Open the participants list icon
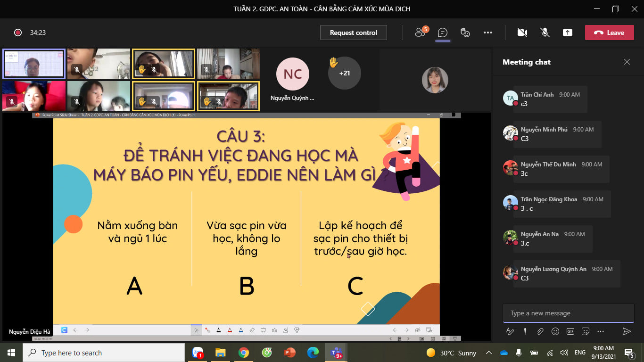Screen dimensions: 644x362 click(x=420, y=33)
